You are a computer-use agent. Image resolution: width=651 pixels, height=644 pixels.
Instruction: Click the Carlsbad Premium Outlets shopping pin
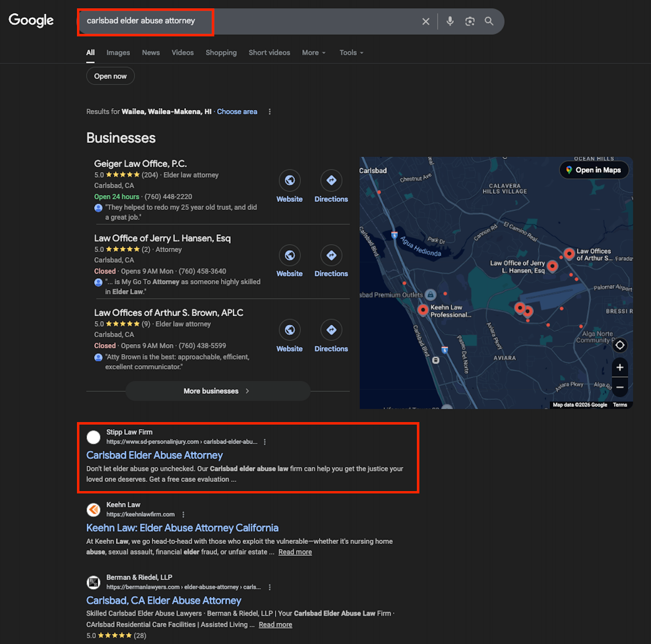(x=430, y=295)
